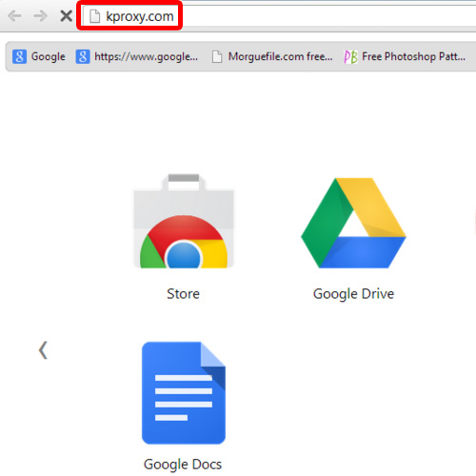Screen dimensions: 476x476
Task: Open the Google Docs app icon
Action: tap(184, 393)
